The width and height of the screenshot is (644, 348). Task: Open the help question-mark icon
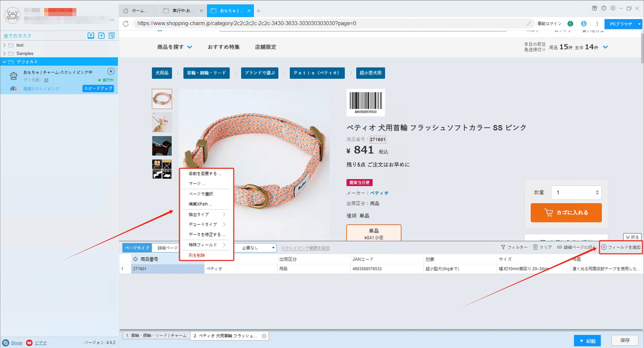[604, 8]
